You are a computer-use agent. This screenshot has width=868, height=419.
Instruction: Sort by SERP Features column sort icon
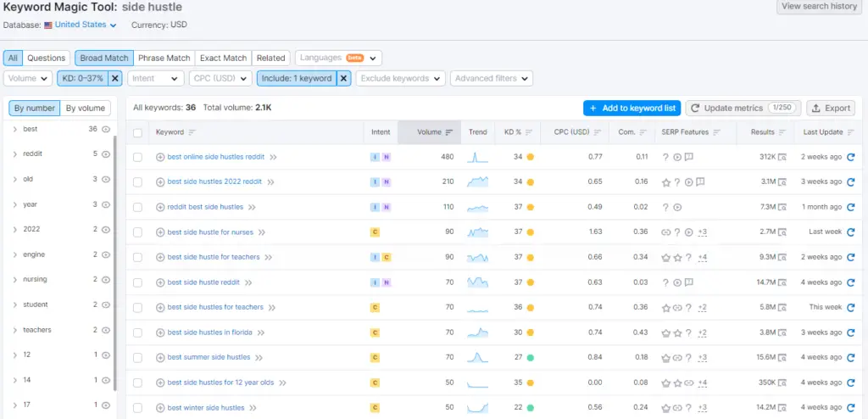point(717,132)
